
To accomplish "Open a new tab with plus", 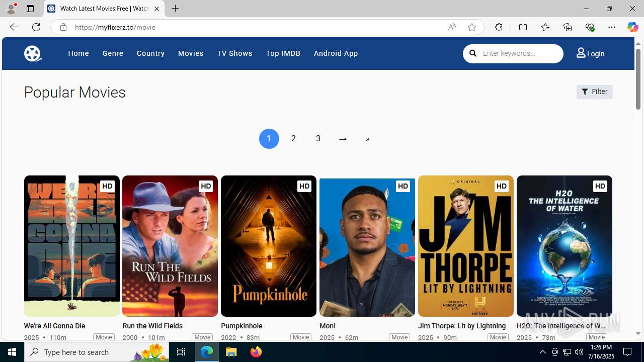I will [175, 9].
